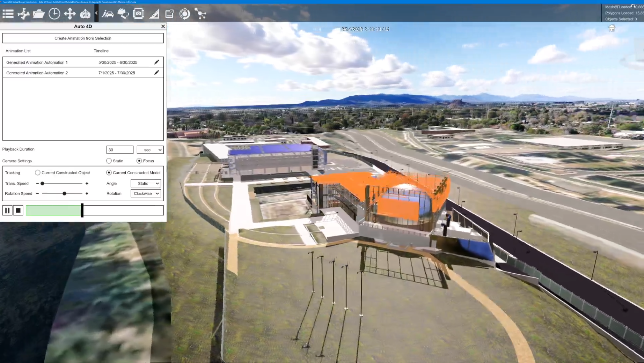Click the 5/30/2025 - 6/30/2025 timeline value
This screenshot has width=644, height=363.
118,62
